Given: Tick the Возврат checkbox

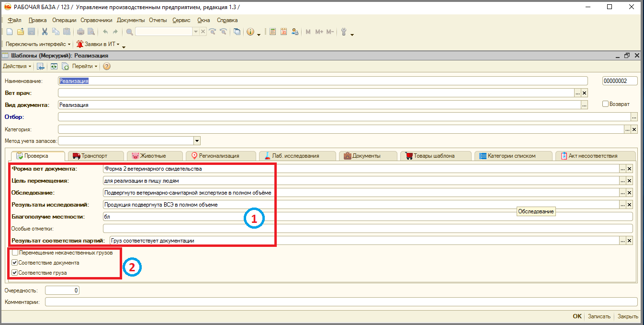Looking at the screenshot, I should click(605, 104).
